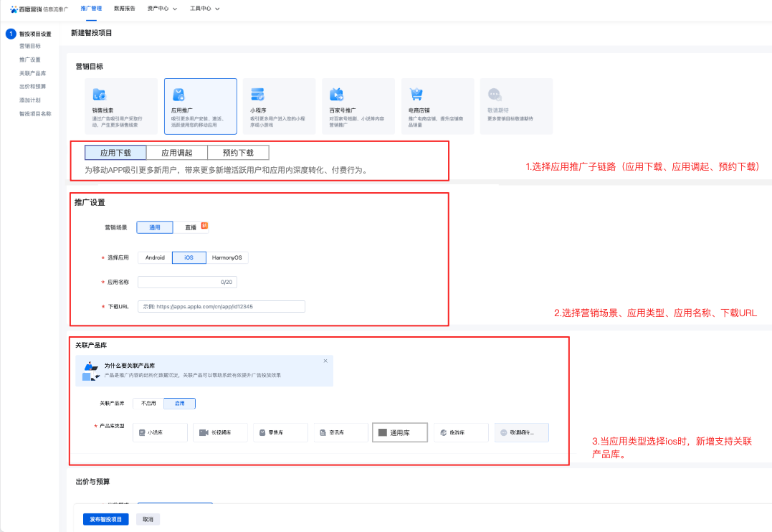Choose the 小说库 product library type
772x532 pixels.
pyautogui.click(x=160, y=432)
